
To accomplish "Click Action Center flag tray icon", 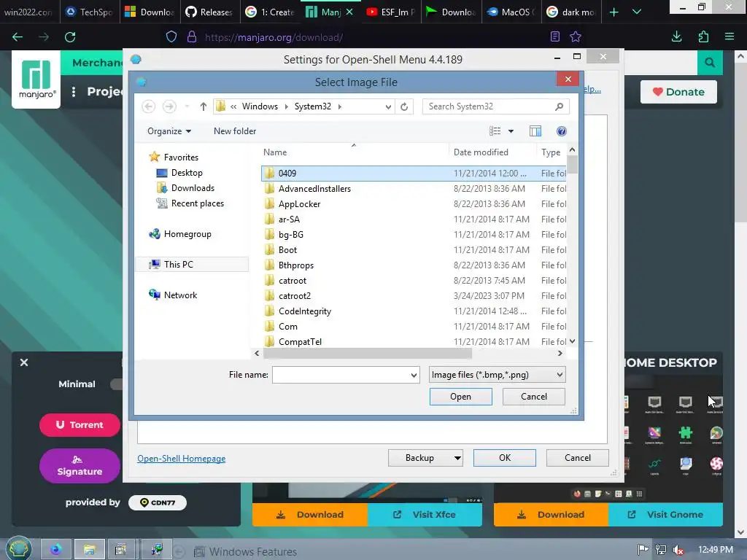I will (643, 550).
